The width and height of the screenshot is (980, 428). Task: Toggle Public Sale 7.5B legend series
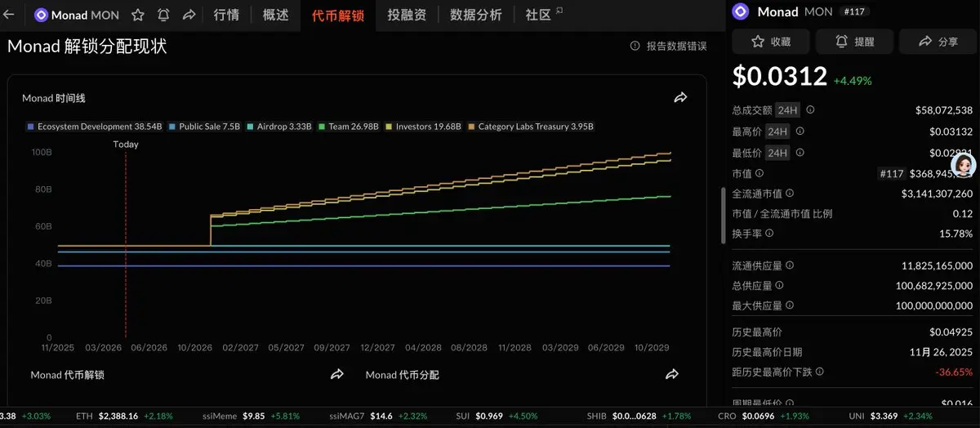click(204, 127)
